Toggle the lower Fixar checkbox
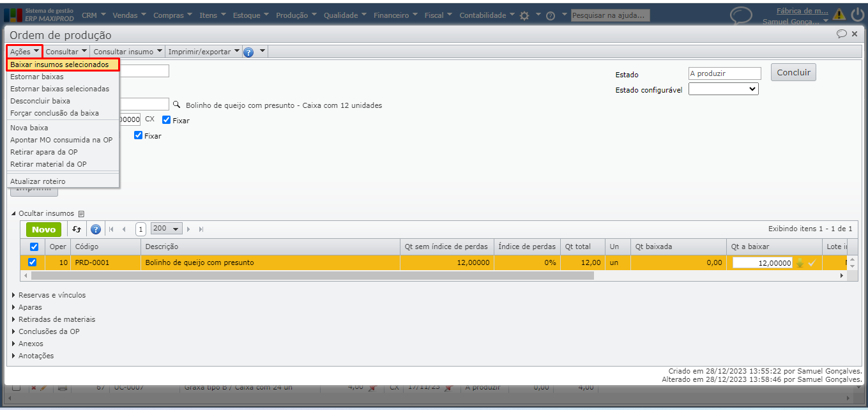This screenshot has width=868, height=410. (x=138, y=135)
